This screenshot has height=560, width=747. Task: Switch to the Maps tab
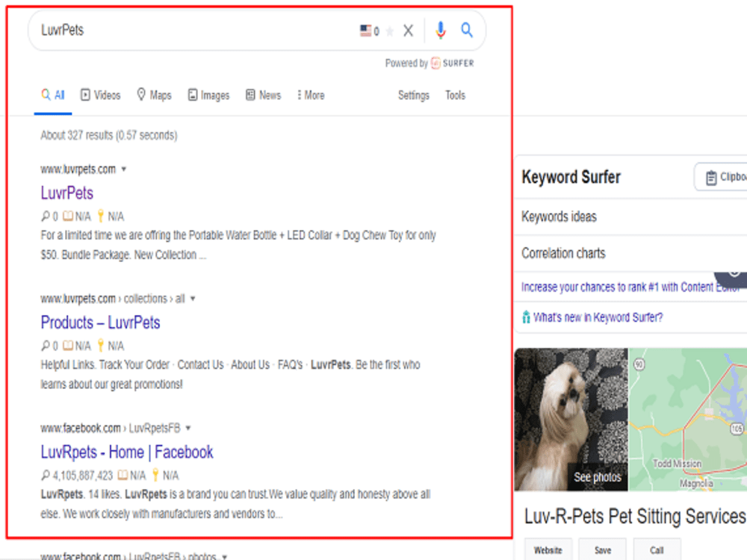154,96
